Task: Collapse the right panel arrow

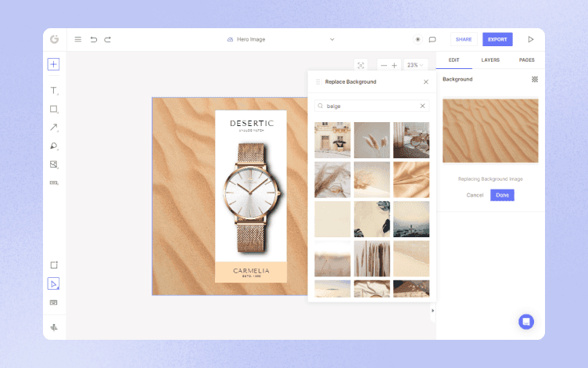Action: [x=432, y=311]
